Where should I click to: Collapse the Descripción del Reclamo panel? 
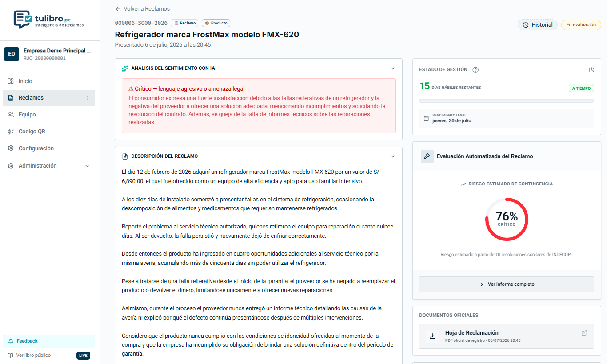point(393,156)
